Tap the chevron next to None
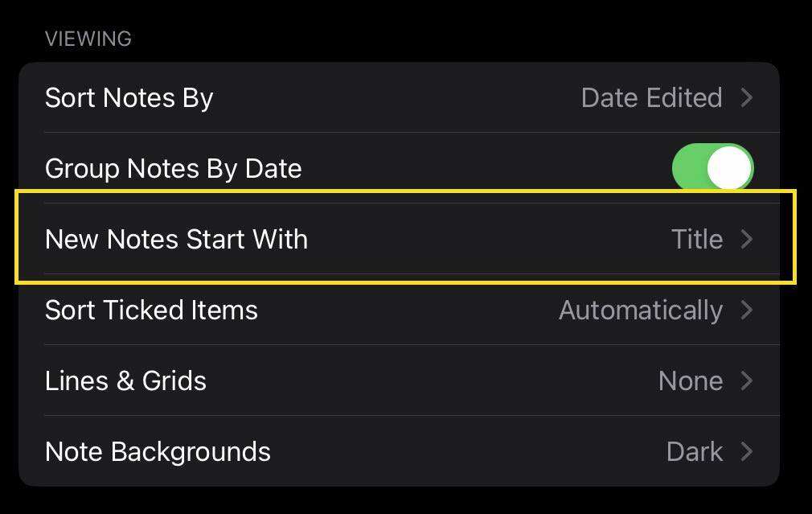812x514 pixels. [x=747, y=380]
